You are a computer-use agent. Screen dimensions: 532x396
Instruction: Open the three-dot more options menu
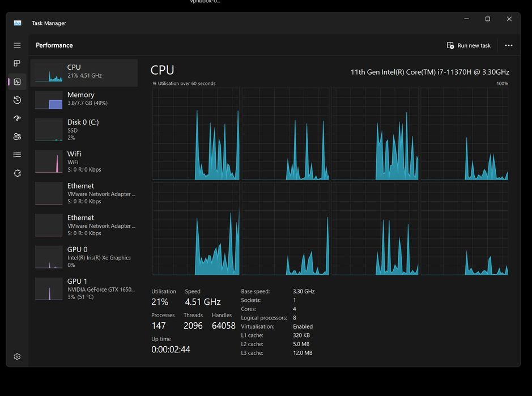pyautogui.click(x=509, y=45)
